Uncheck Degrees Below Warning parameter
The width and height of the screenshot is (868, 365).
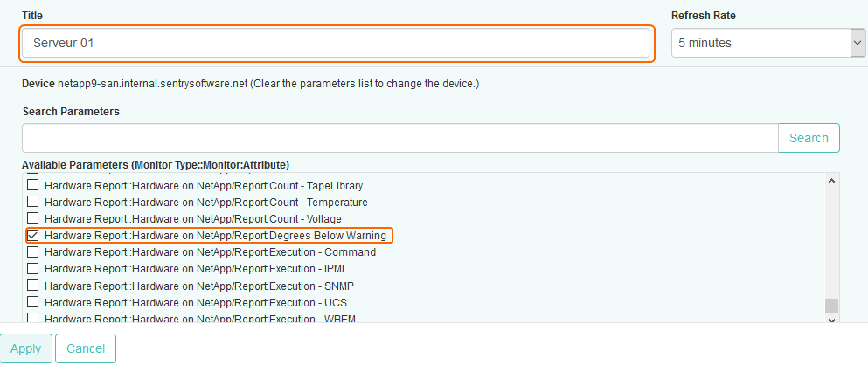(x=33, y=236)
